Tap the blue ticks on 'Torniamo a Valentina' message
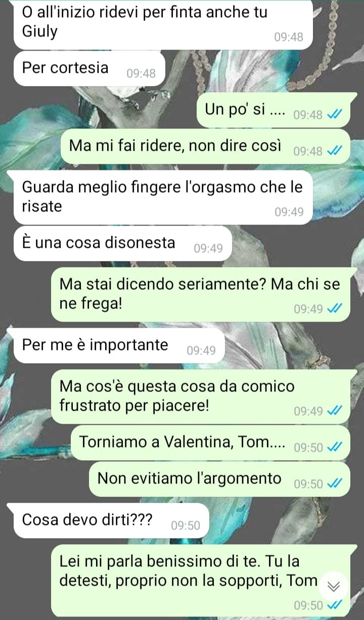364x620 pixels. click(x=334, y=447)
